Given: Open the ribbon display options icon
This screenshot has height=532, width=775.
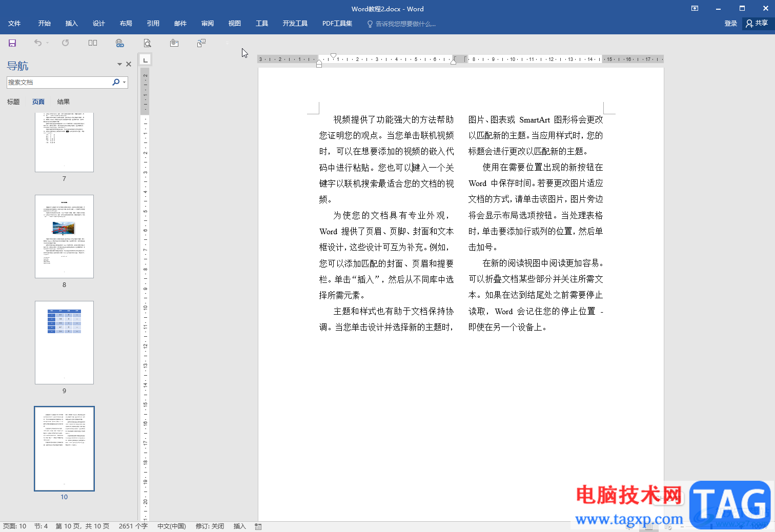Looking at the screenshot, I should pyautogui.click(x=695, y=9).
